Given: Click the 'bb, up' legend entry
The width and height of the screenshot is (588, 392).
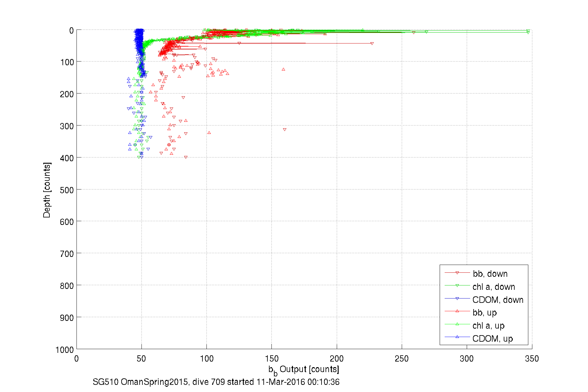Looking at the screenshot, I should coord(470,312).
